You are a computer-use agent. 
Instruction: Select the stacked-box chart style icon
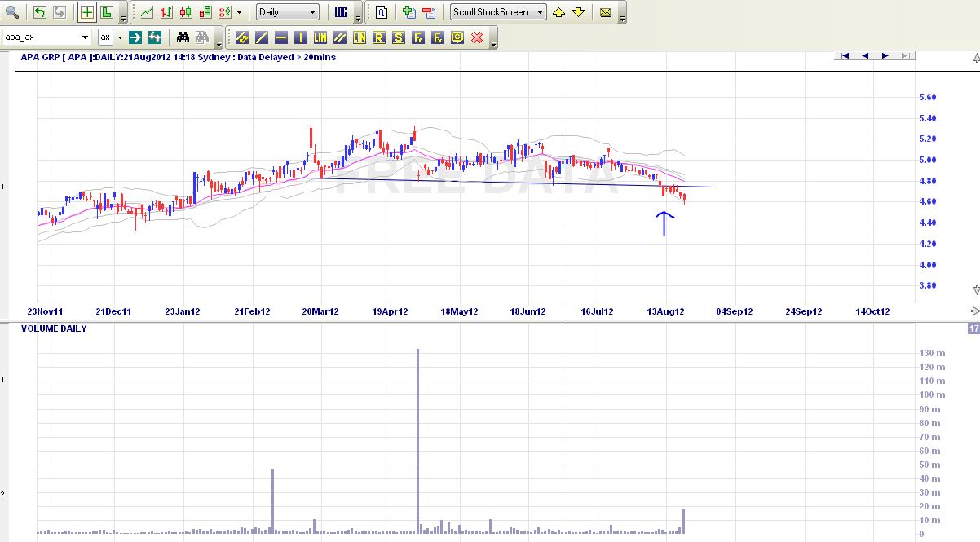(205, 12)
